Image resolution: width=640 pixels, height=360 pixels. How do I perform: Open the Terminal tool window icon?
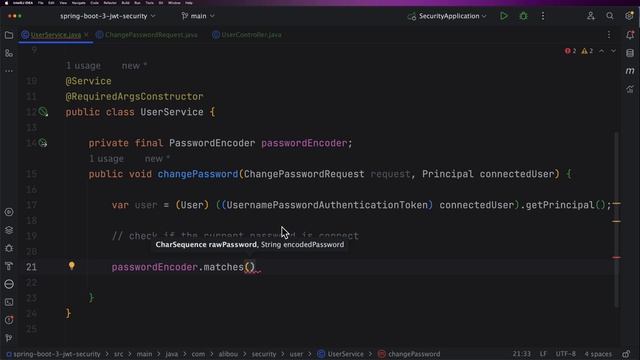(9, 302)
